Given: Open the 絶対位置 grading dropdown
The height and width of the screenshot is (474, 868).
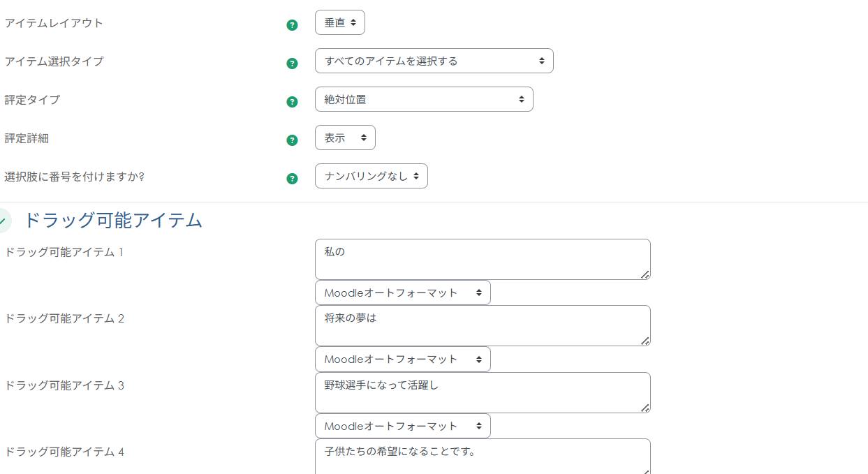Looking at the screenshot, I should 424,99.
